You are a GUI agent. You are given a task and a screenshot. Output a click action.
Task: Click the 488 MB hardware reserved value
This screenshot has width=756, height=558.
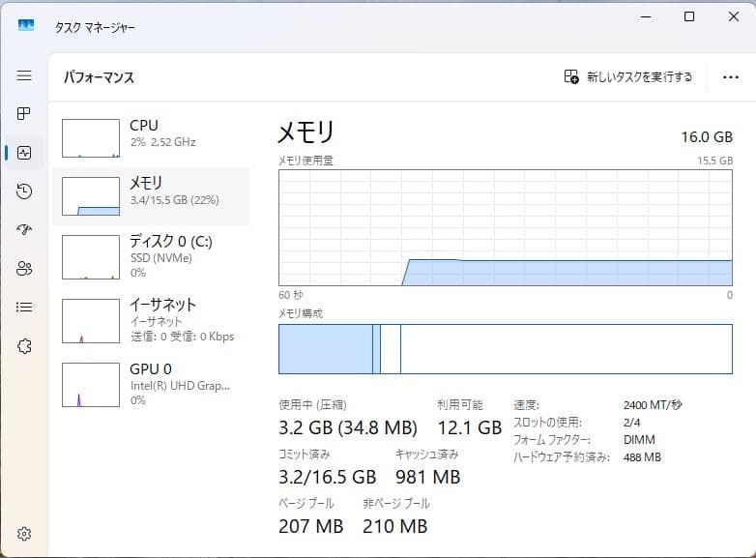(x=642, y=457)
